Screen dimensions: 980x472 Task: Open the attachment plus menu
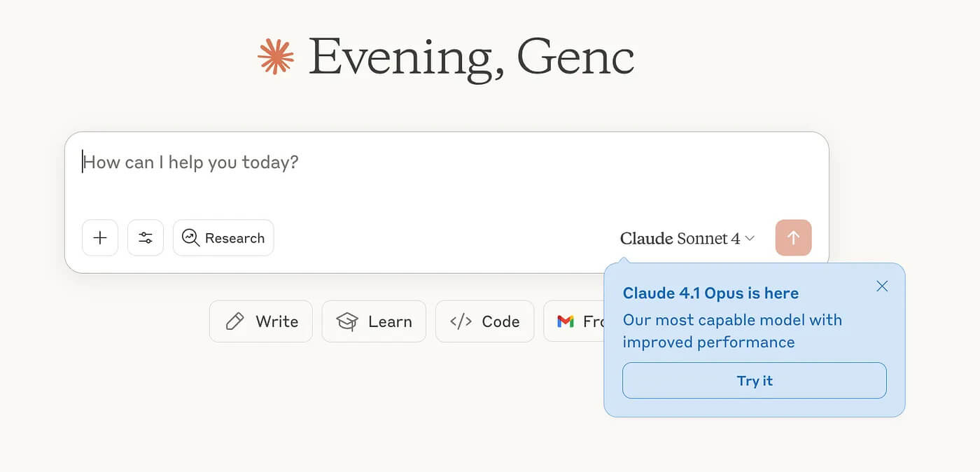tap(100, 238)
